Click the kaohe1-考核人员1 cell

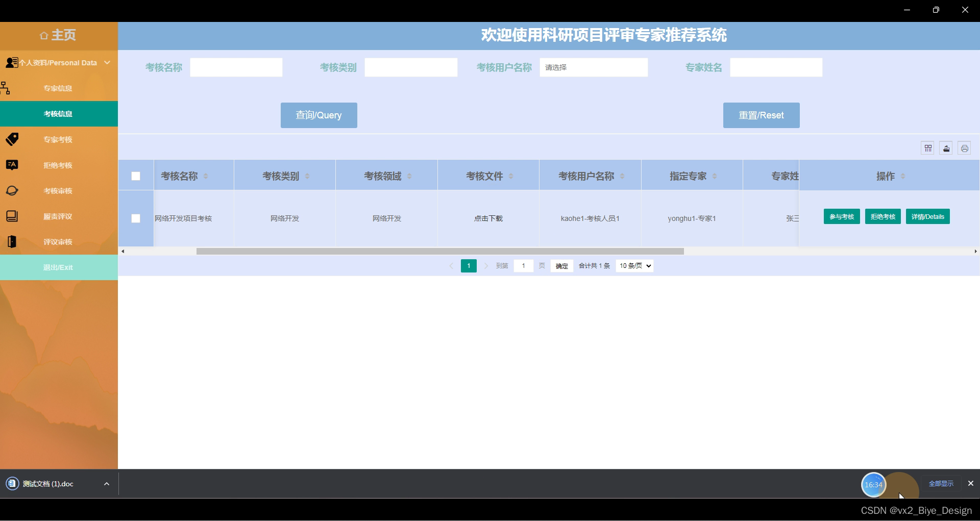590,218
